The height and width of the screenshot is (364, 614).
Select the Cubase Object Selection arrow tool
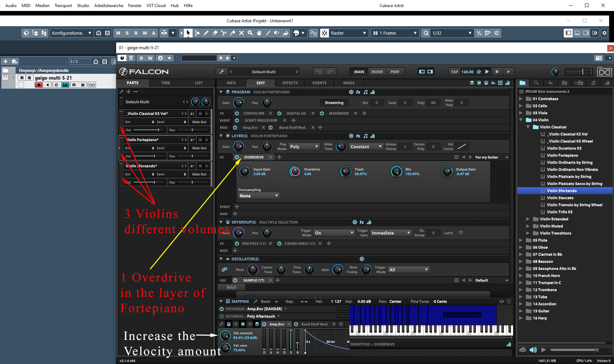pos(188,33)
